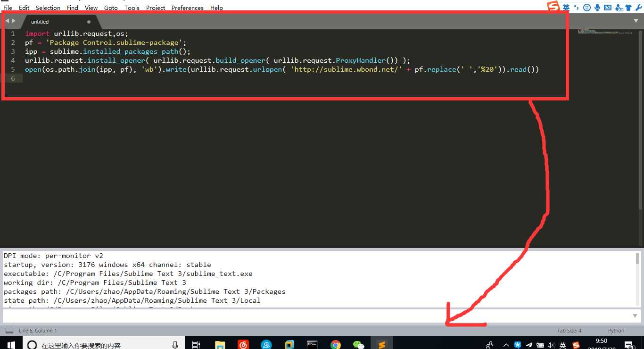Toggle Sogou punctuation mode icon
Image resolution: width=644 pixels, height=349 pixels.
[x=577, y=7]
